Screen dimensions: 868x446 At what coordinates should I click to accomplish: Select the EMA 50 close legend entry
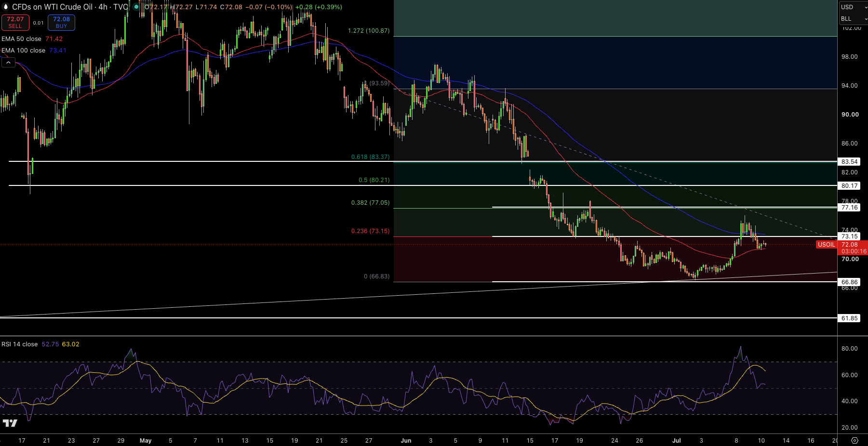click(x=21, y=39)
